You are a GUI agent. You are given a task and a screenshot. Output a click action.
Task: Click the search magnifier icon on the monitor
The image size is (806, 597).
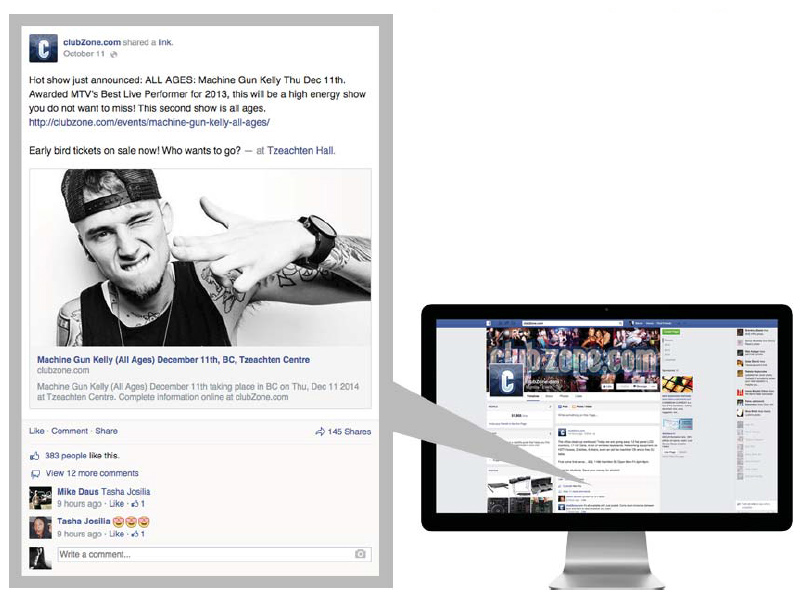[x=620, y=323]
